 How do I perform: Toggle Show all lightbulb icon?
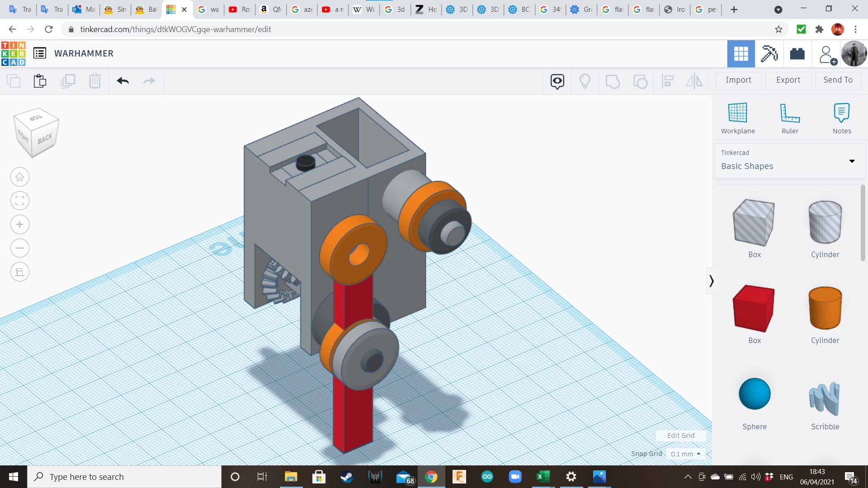[585, 81]
